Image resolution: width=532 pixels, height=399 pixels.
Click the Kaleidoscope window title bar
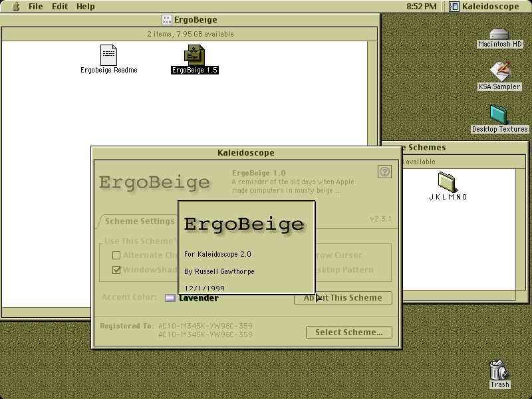246,153
